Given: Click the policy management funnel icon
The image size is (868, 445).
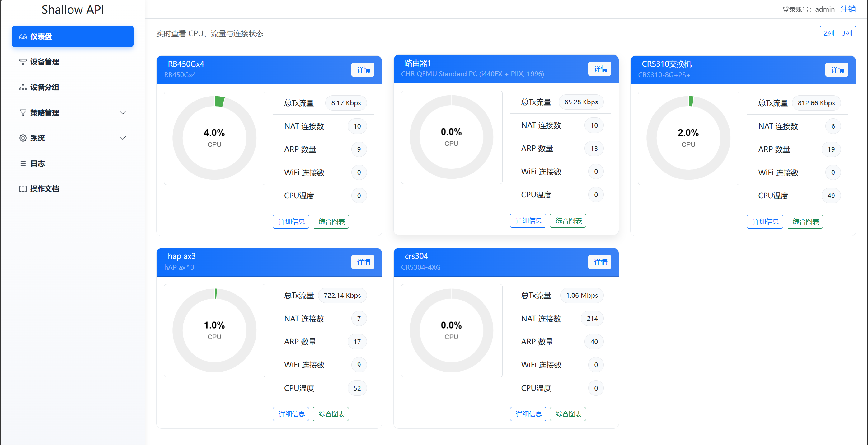Looking at the screenshot, I should point(23,113).
